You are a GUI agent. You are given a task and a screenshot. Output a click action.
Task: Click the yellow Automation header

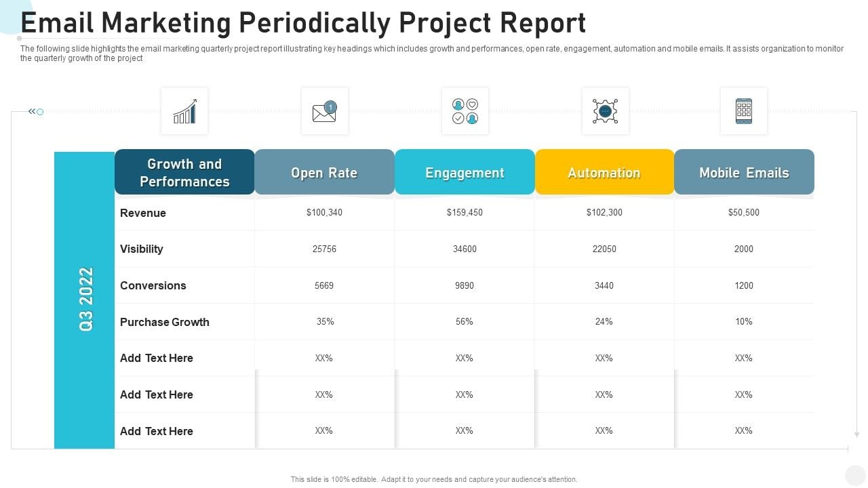604,173
